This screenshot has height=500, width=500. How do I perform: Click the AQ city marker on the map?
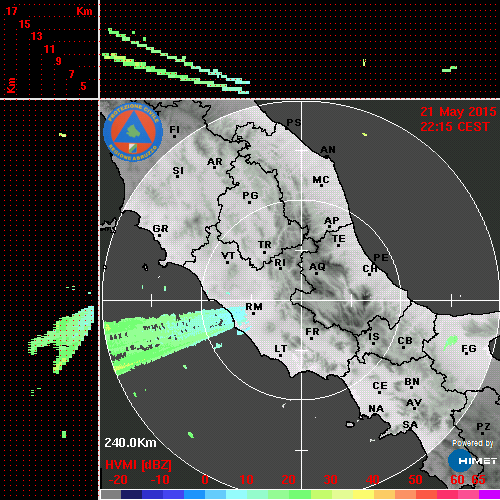pyautogui.click(x=317, y=268)
